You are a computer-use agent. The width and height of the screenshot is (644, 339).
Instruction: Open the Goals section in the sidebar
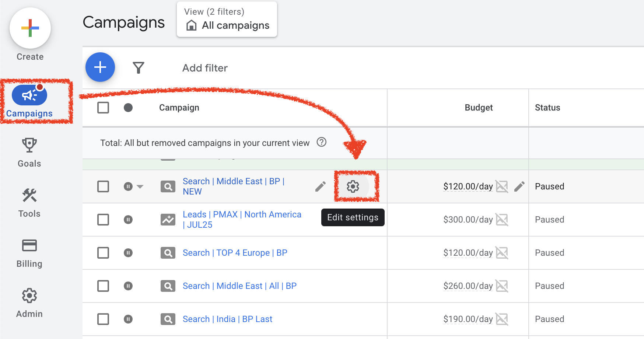[x=29, y=151]
